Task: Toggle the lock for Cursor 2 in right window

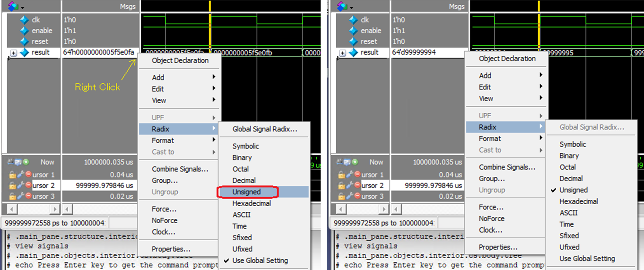Action: (x=341, y=185)
